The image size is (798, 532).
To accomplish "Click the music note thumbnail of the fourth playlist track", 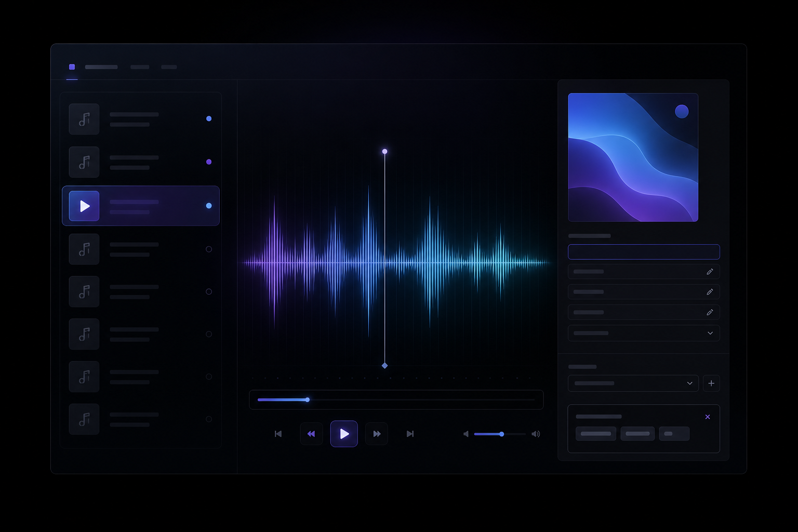I will (84, 249).
